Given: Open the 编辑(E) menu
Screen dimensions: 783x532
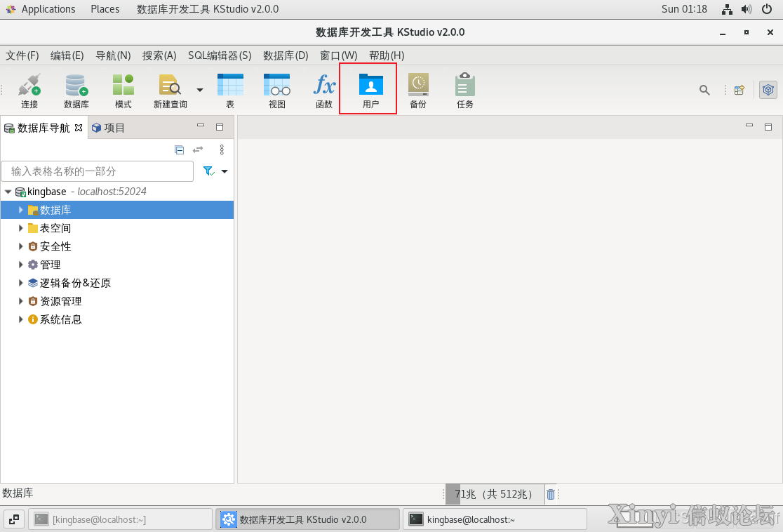Looking at the screenshot, I should [x=67, y=55].
